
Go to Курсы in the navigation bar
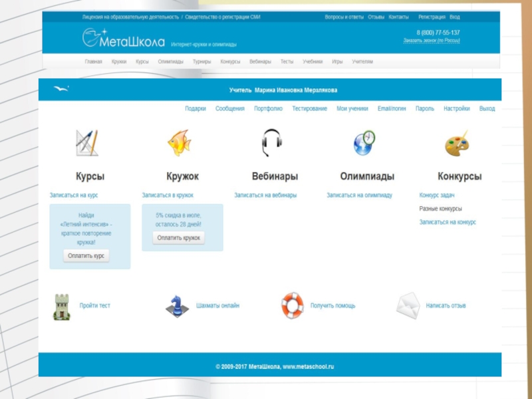[142, 62]
